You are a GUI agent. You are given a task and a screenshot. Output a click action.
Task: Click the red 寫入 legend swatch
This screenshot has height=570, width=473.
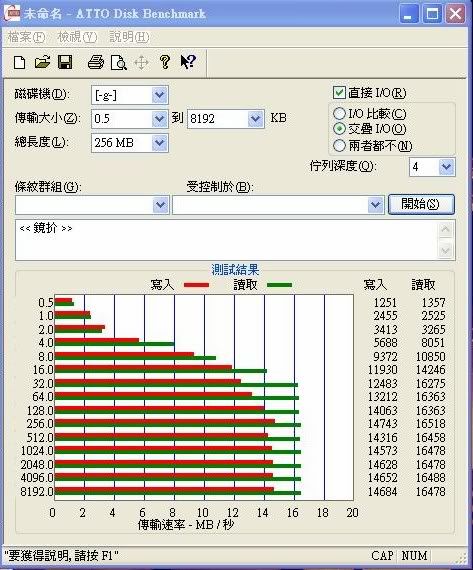pos(196,285)
